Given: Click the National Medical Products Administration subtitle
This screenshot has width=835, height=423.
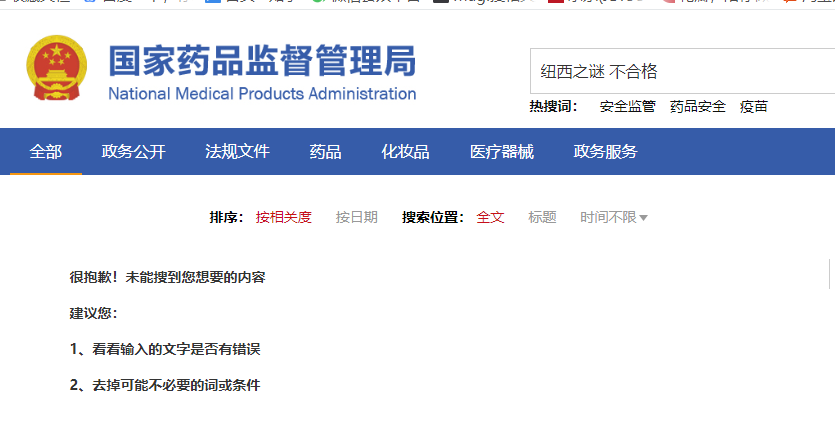Looking at the screenshot, I should coord(263,94).
